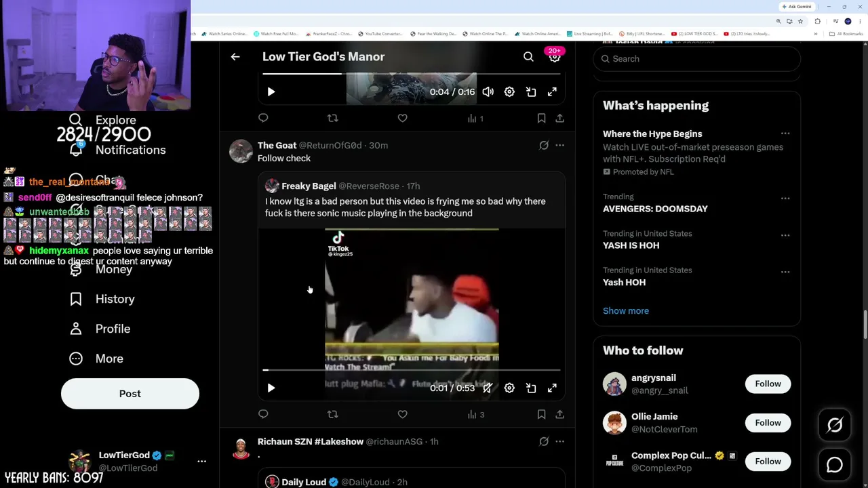
Task: Open the quoted Freaky Bagel post text
Action: coord(405,207)
